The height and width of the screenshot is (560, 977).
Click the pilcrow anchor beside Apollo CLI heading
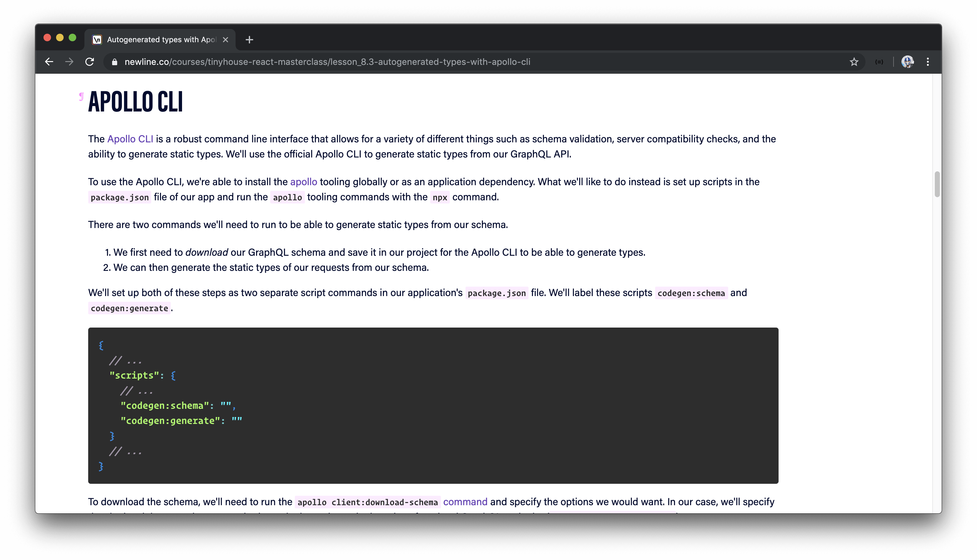tap(81, 97)
